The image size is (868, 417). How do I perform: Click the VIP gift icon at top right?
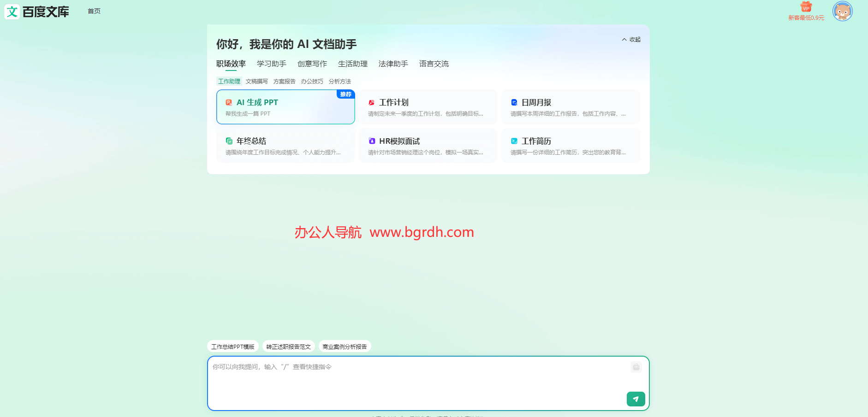[806, 7]
